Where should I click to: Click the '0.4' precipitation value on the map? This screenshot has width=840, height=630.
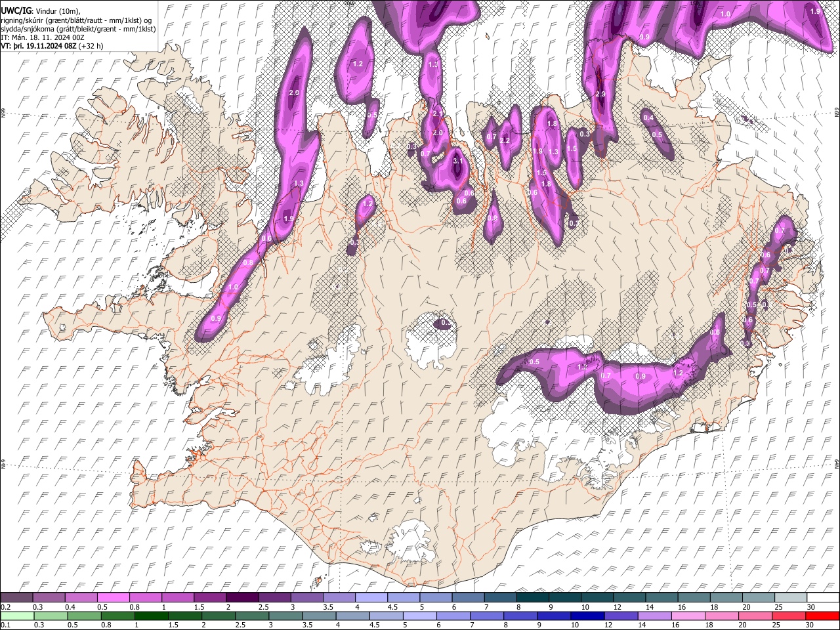click(648, 118)
